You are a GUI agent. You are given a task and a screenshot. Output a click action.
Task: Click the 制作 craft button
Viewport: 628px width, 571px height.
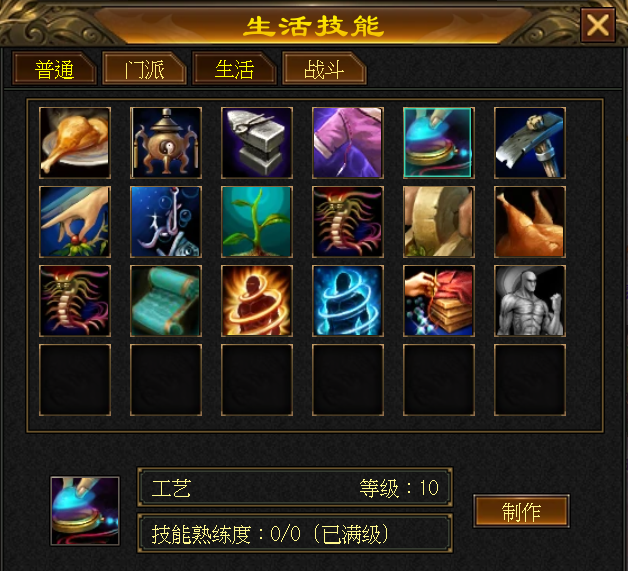pos(521,511)
